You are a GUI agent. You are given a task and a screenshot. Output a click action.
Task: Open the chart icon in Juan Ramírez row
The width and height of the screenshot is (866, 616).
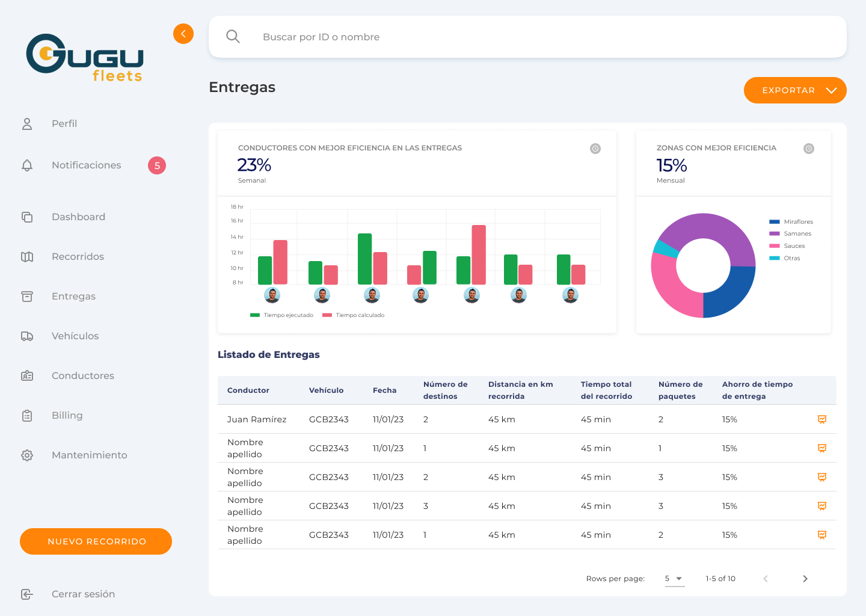tap(821, 419)
